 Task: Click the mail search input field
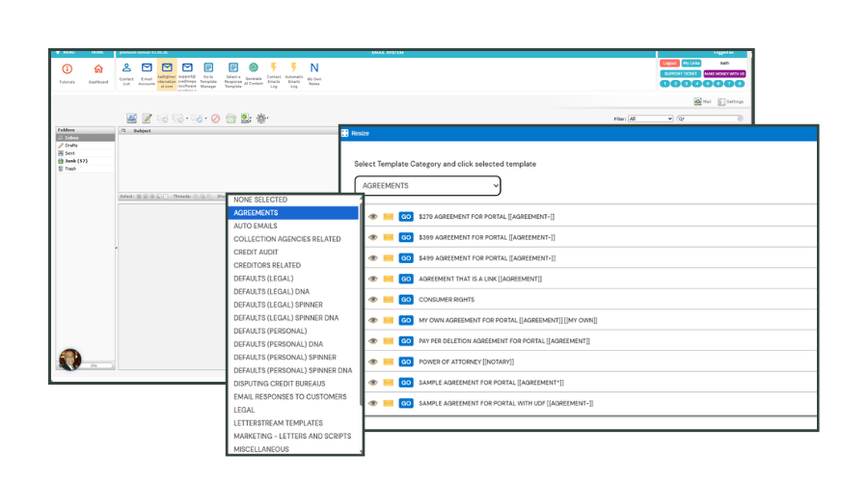coord(710,119)
